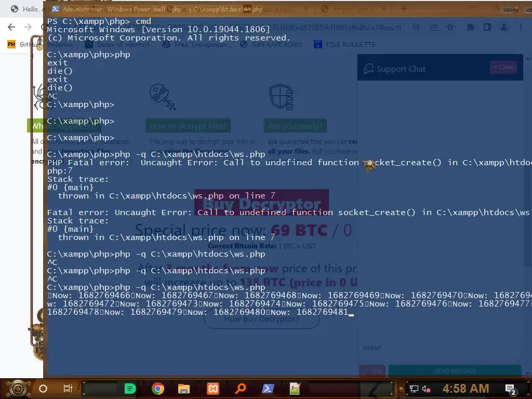The width and height of the screenshot is (532, 399).
Task: Toggle the Chrome side panel icon
Action: pos(487,27)
